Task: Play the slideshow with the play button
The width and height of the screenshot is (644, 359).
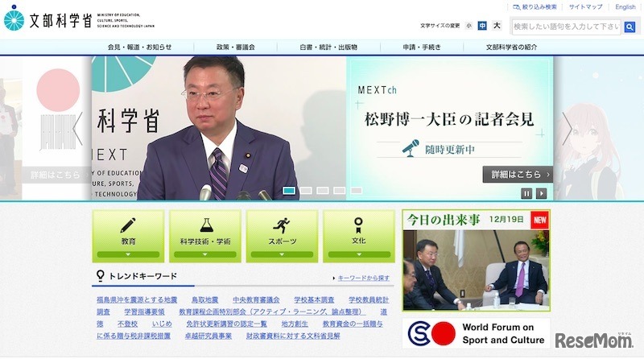Action: click(x=541, y=193)
